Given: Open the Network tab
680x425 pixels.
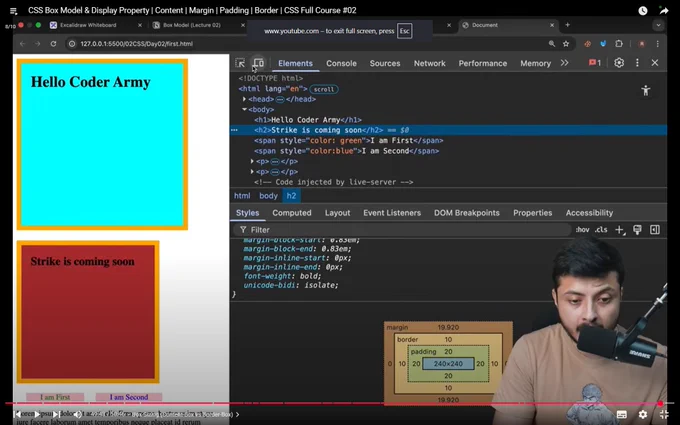Looking at the screenshot, I should point(429,63).
